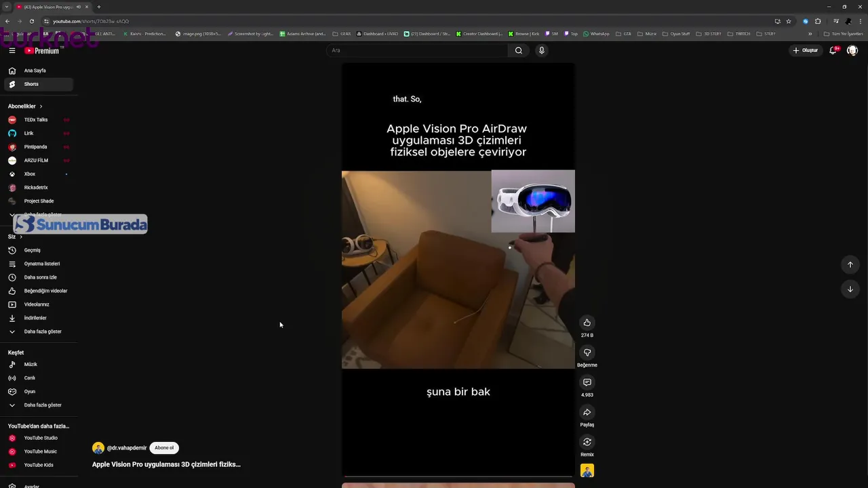Reload the page
The height and width of the screenshot is (488, 868).
pyautogui.click(x=31, y=21)
